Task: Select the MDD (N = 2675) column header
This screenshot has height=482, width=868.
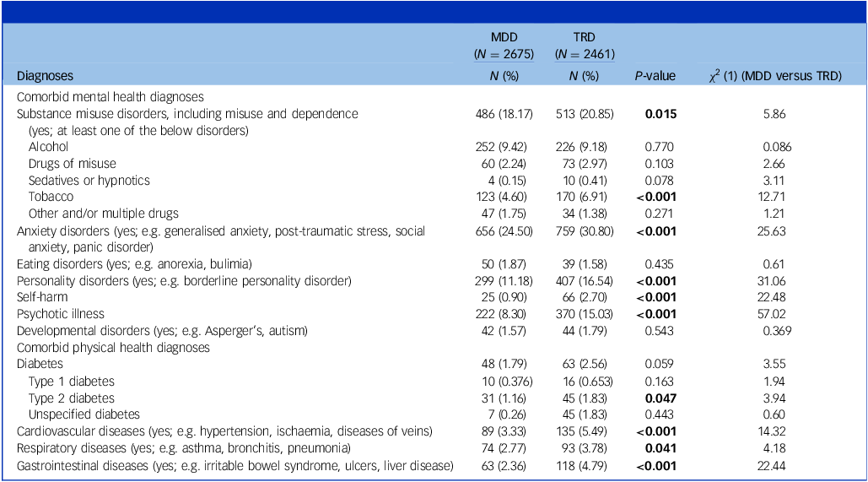Action: (x=506, y=47)
